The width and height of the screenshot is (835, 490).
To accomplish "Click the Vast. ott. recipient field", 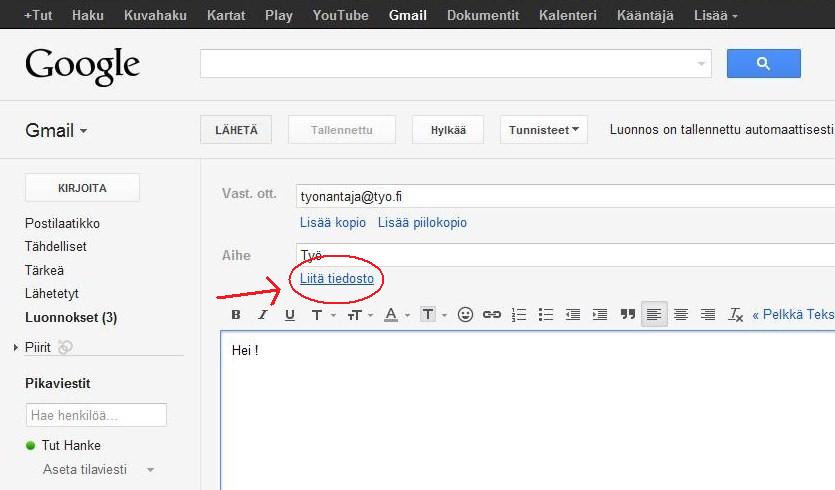I will point(565,197).
